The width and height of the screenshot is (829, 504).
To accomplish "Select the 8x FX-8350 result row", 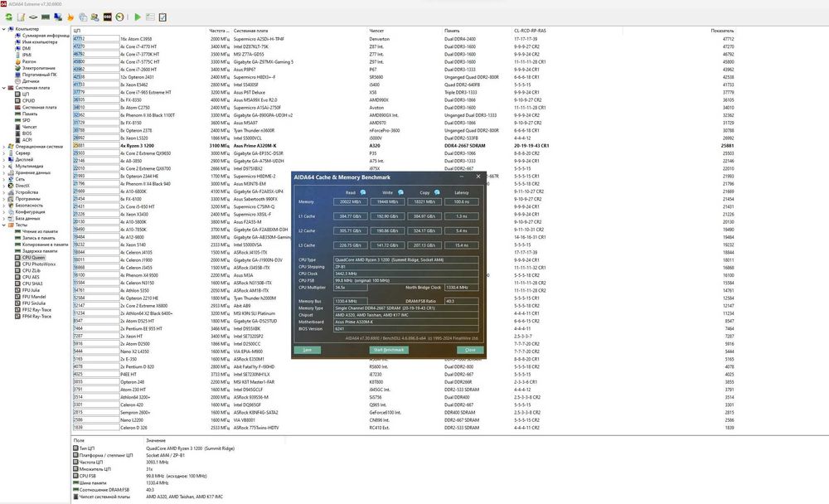I will (404, 99).
